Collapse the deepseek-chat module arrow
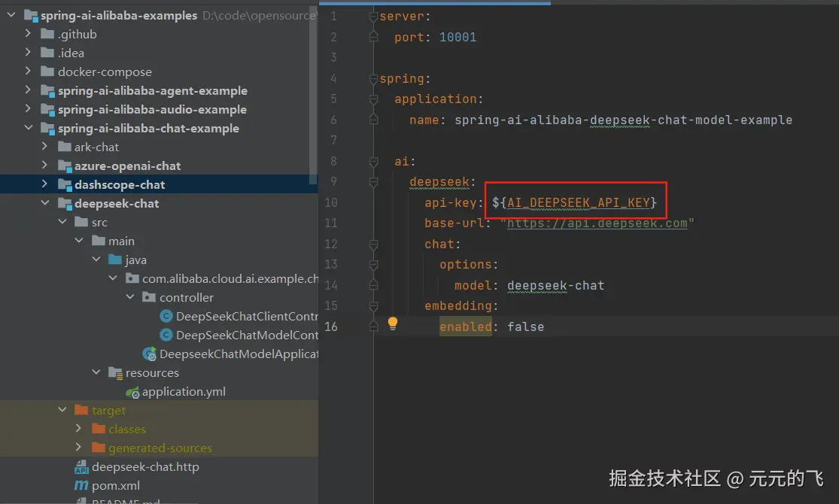 45,203
